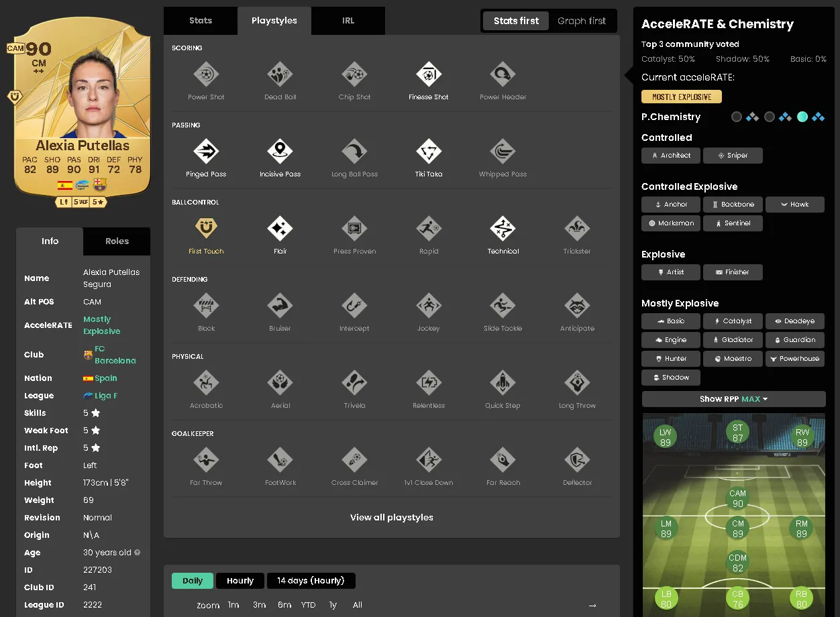Select the Incisive Pass playstyle icon
840x617 pixels.
[x=280, y=152]
